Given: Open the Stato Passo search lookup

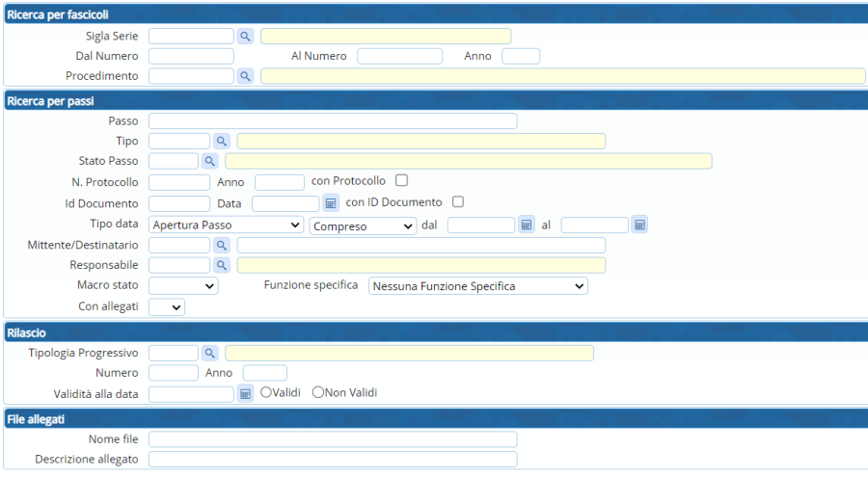Looking at the screenshot, I should point(209,161).
